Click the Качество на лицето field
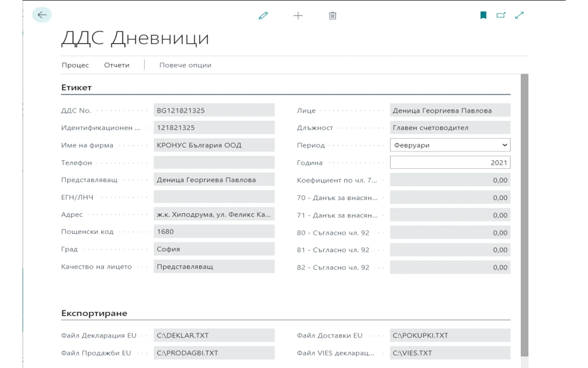 [x=214, y=266]
